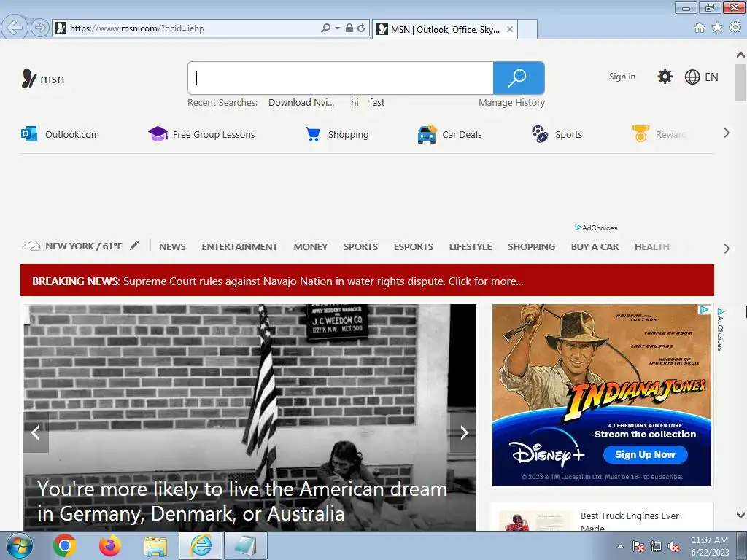Expand category bar with right chevron
The width and height of the screenshot is (747, 560).
tap(727, 248)
